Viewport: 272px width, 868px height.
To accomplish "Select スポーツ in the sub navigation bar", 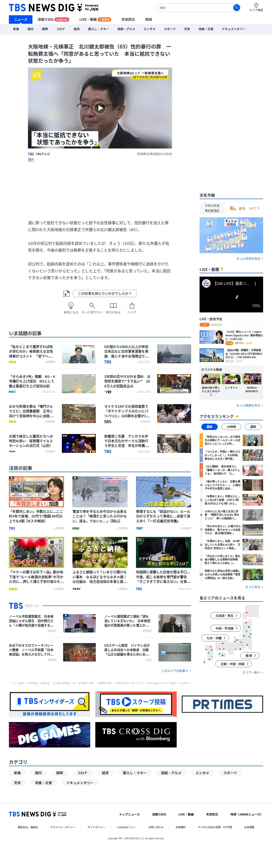I will [x=169, y=29].
